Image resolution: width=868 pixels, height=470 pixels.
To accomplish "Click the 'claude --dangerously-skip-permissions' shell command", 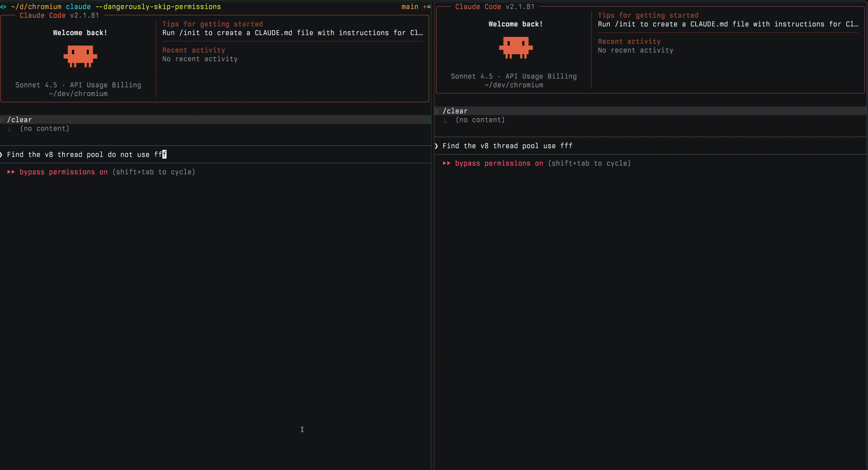I will [143, 7].
